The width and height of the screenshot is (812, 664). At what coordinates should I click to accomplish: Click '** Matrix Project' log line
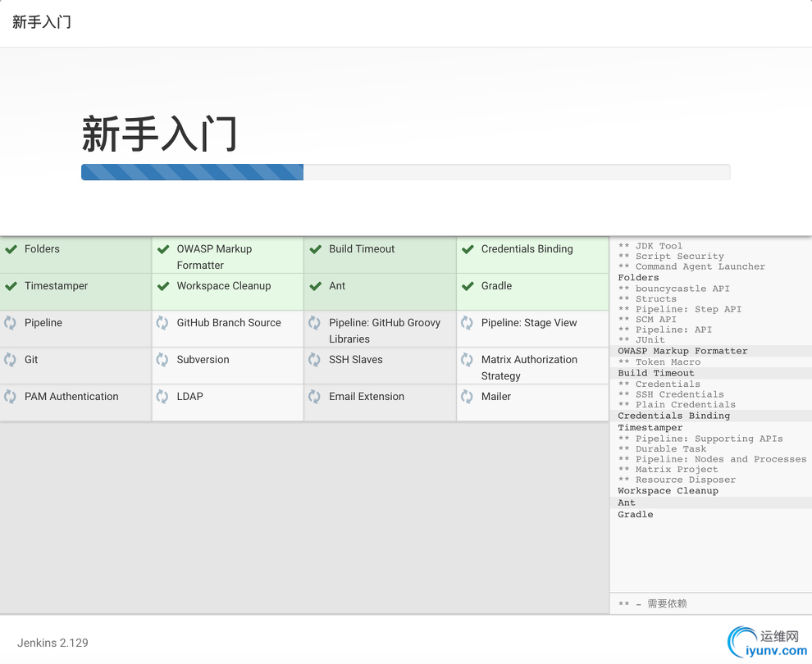(x=668, y=470)
